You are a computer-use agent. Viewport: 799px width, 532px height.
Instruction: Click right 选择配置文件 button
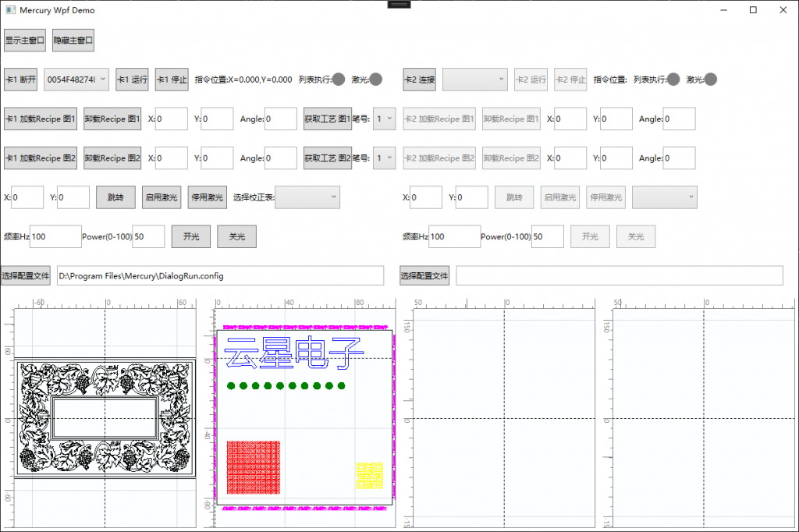[424, 275]
